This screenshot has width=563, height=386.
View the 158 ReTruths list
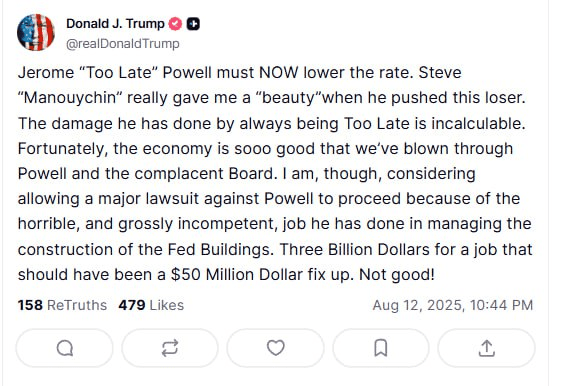point(62,305)
